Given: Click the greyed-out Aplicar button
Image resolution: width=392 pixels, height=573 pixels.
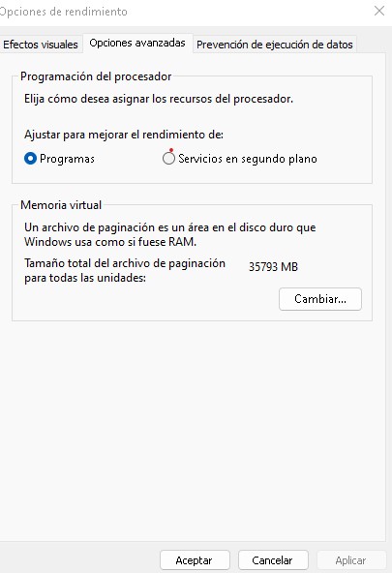Looking at the screenshot, I should [x=351, y=560].
